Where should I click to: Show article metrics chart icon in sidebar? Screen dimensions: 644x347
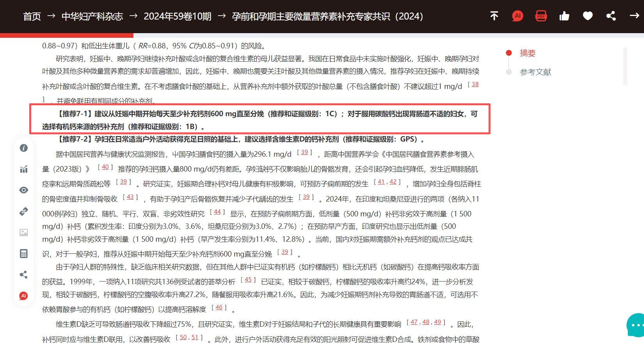tap(24, 169)
